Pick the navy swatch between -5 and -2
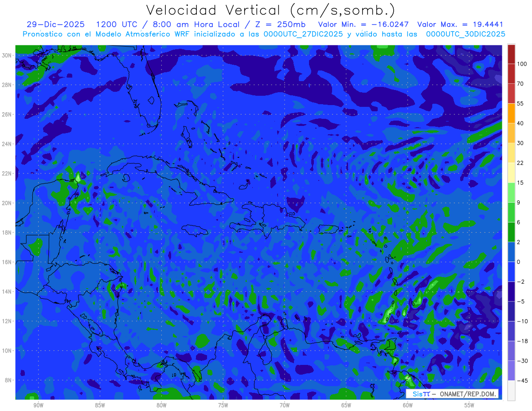 tap(511, 291)
